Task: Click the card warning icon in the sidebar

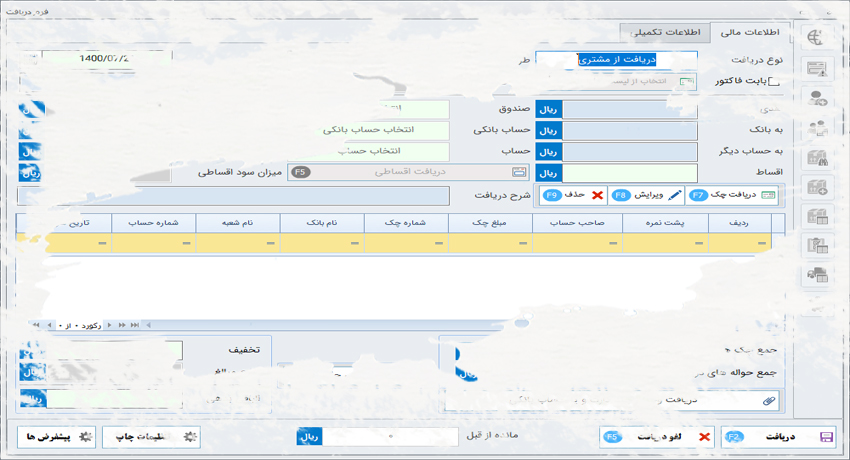Action: (x=818, y=68)
